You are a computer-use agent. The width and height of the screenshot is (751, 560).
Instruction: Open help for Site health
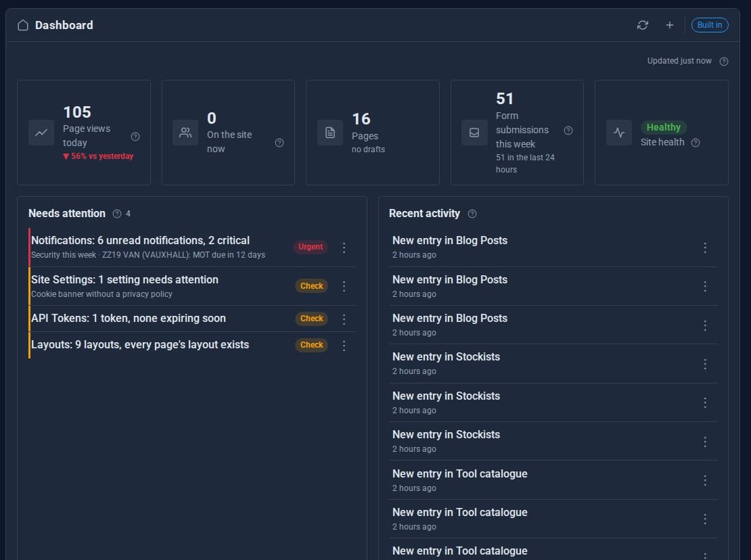coord(696,143)
